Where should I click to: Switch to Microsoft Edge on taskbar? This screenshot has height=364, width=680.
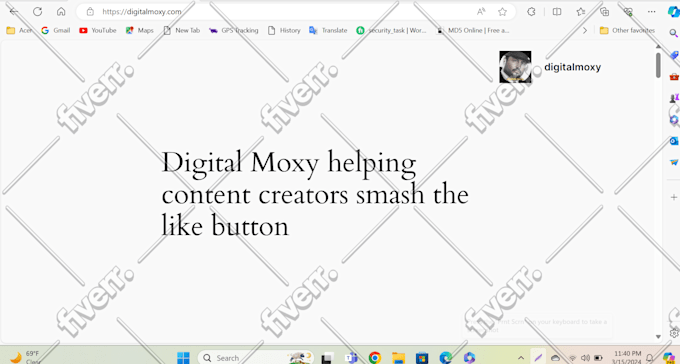click(445, 358)
